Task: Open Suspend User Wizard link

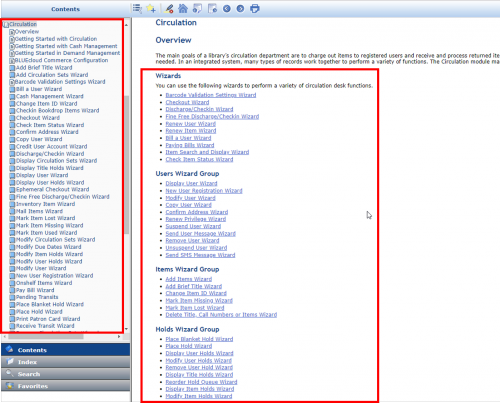Action: 193,227
